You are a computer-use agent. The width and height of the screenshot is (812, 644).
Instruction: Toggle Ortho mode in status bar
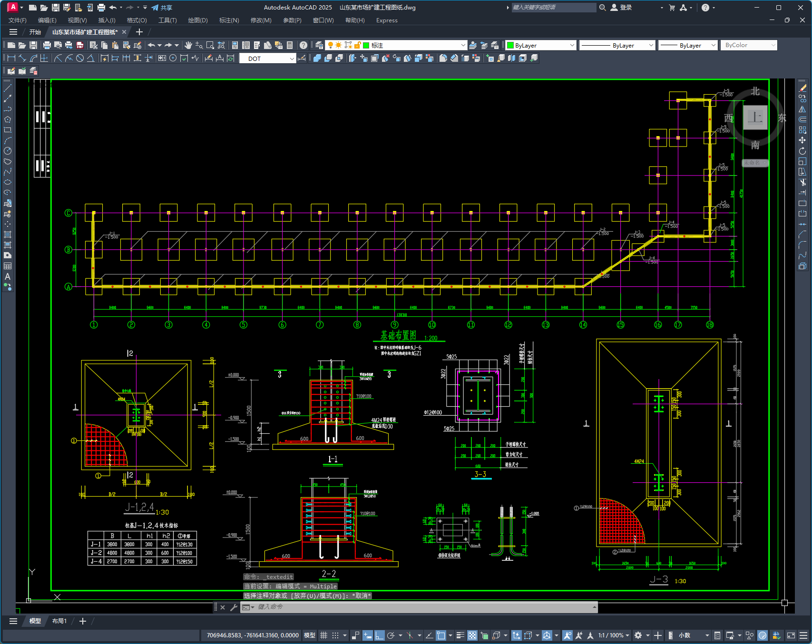point(379,635)
